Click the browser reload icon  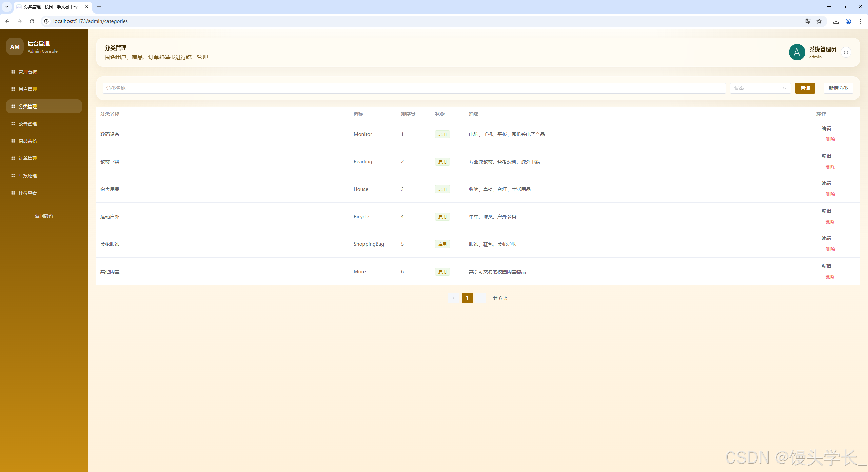click(32, 21)
